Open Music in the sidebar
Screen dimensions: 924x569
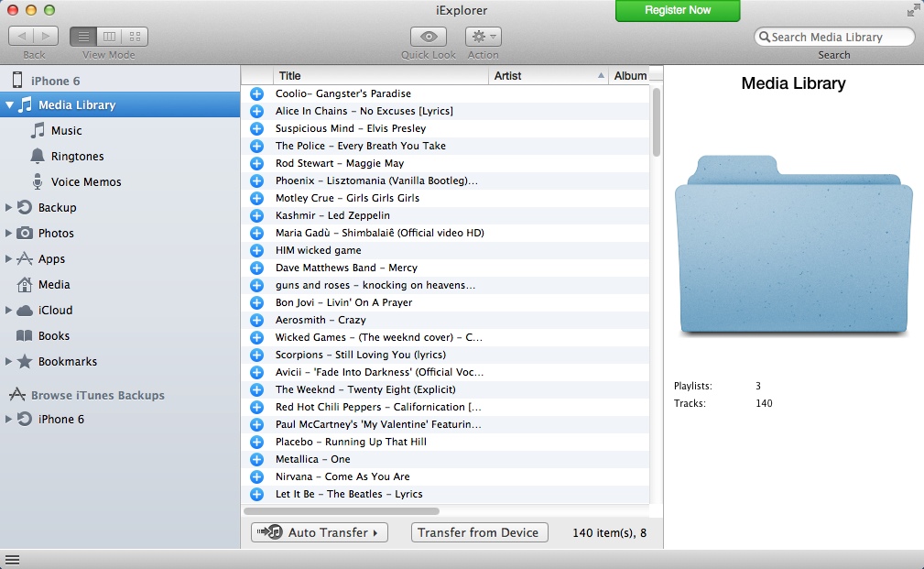[x=66, y=131]
